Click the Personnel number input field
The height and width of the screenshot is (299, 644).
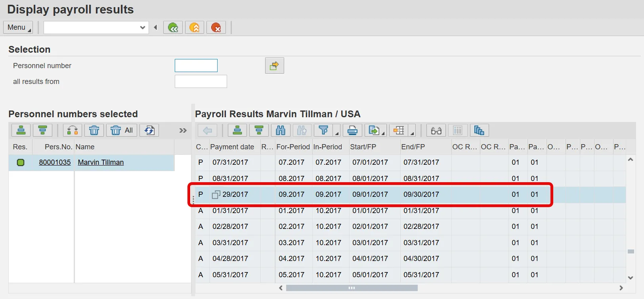point(196,66)
